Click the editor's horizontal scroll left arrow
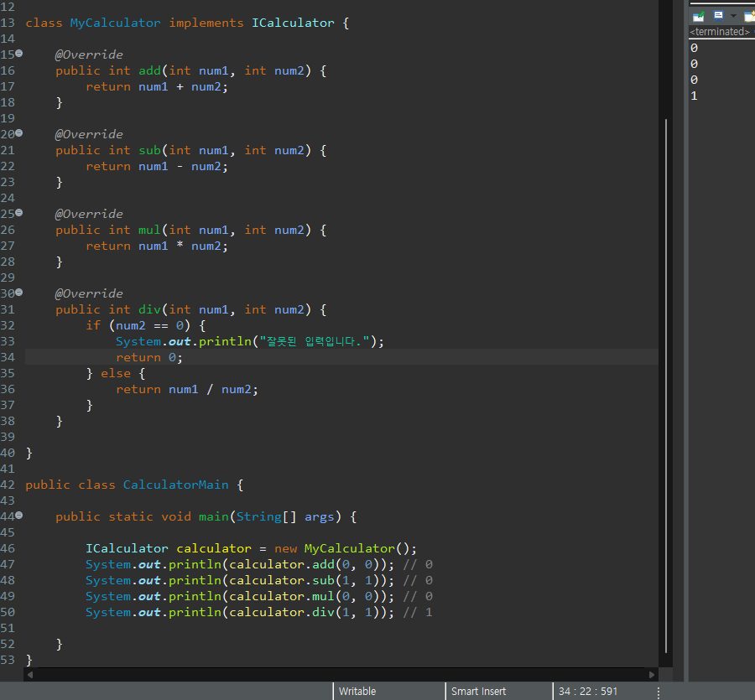755x700 pixels. click(x=30, y=675)
